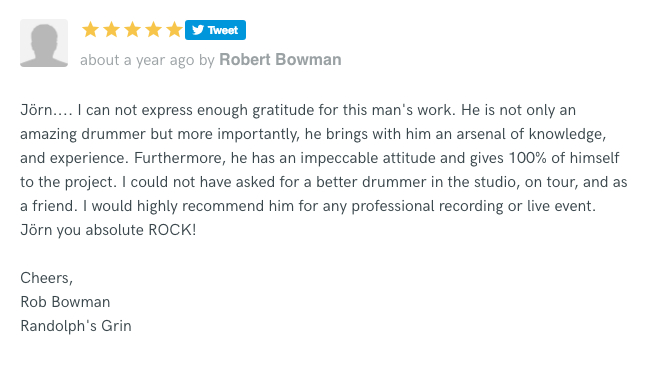Viewport: 654px width, 382px height.
Task: Click the first gold rating star
Action: pyautogui.click(x=91, y=30)
